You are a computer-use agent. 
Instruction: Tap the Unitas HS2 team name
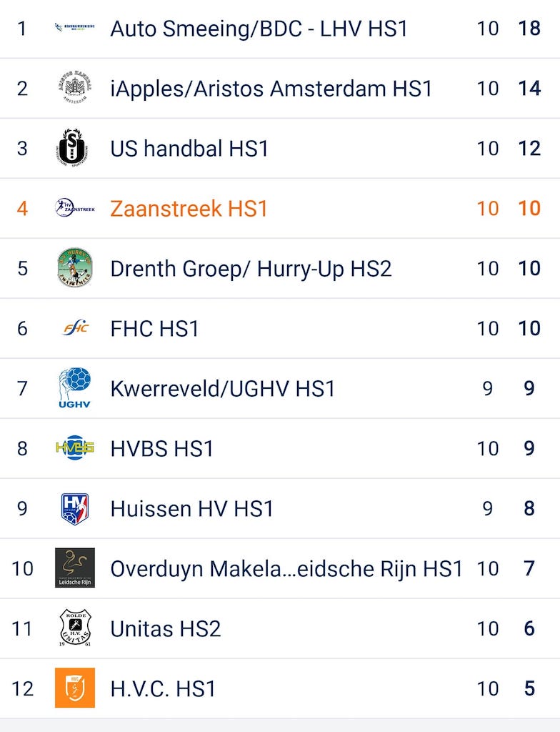pyautogui.click(x=165, y=629)
